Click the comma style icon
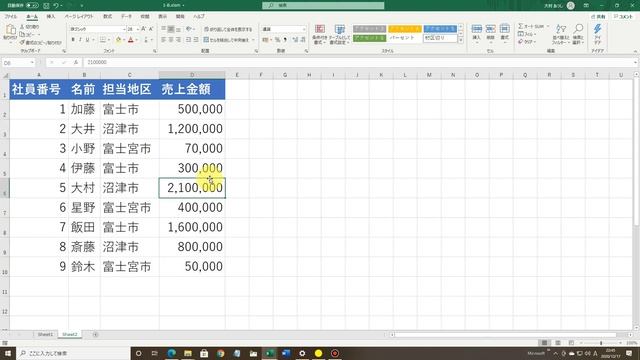The image size is (640, 360). coord(285,40)
